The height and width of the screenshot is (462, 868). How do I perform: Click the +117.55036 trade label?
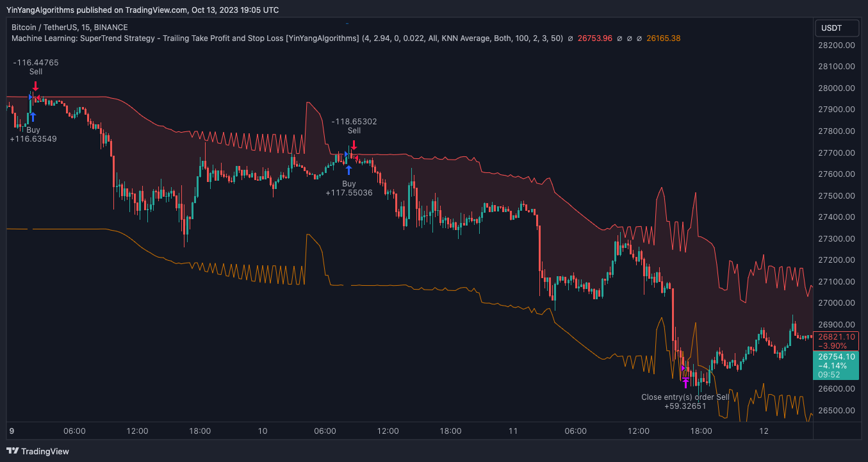[349, 192]
